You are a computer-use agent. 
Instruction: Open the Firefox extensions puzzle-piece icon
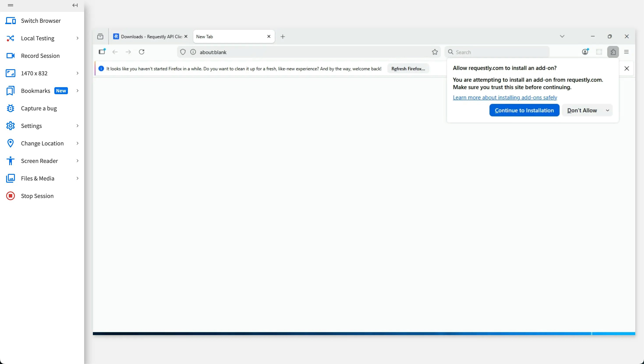(x=613, y=52)
